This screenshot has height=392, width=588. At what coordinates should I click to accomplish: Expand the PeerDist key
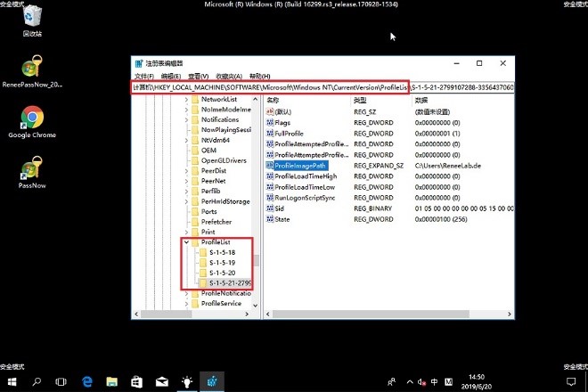pos(186,171)
